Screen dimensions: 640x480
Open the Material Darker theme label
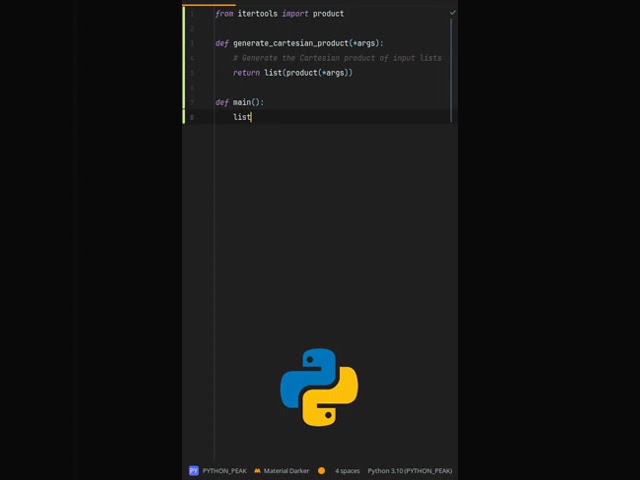[x=286, y=471]
